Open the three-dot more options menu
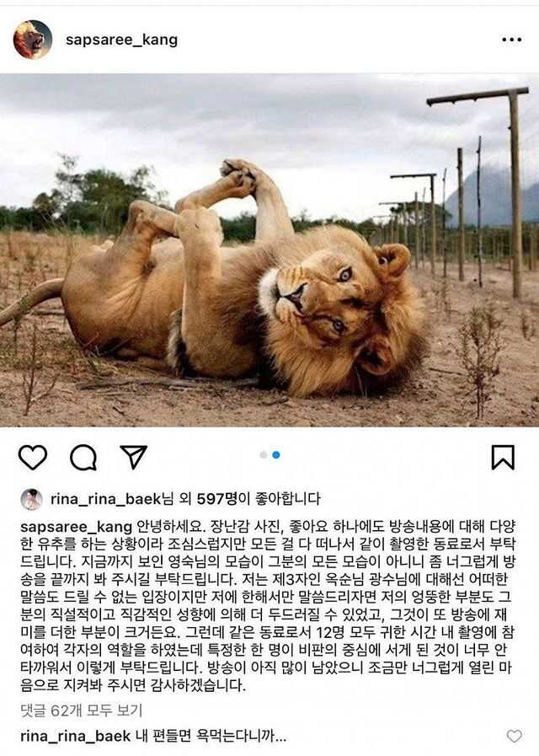This screenshot has width=539, height=756. (x=511, y=40)
